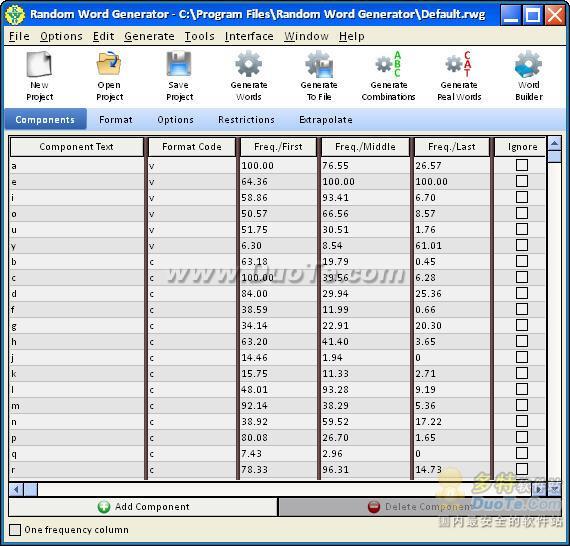Open the Interface menu

(249, 36)
